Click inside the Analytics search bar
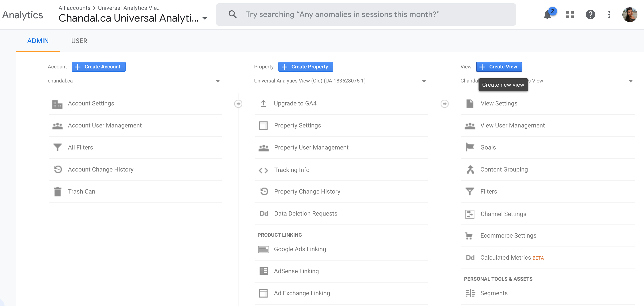This screenshot has height=306, width=644. point(350,14)
